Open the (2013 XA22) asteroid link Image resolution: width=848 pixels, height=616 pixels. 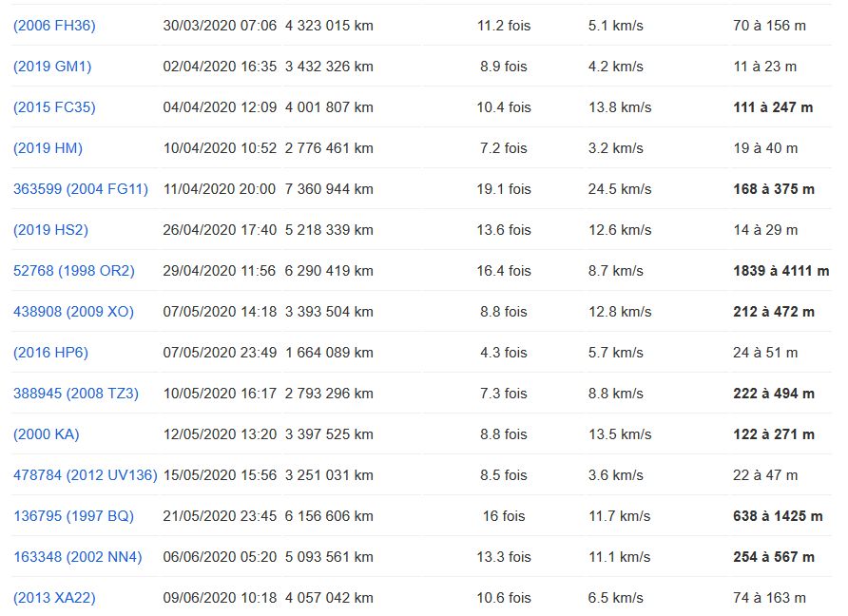(x=54, y=598)
